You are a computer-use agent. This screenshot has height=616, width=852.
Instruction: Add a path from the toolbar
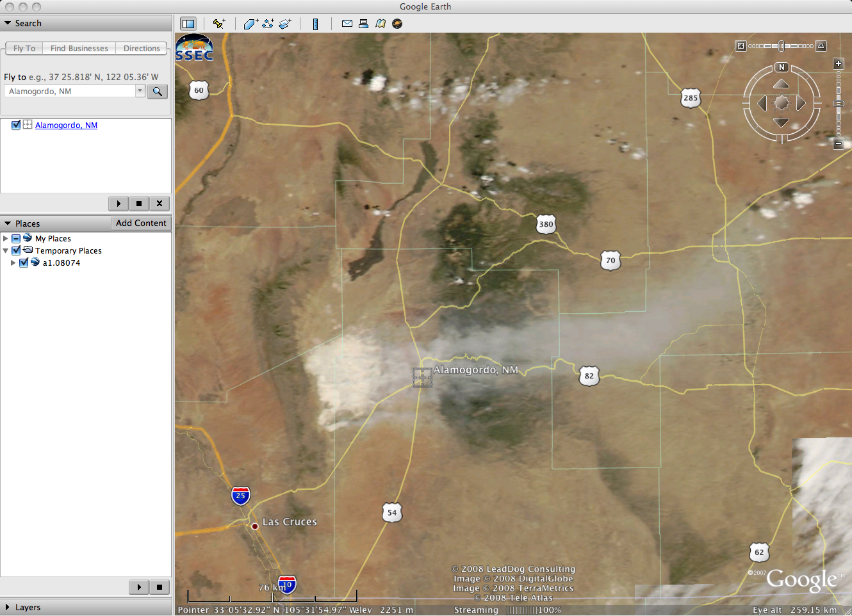tap(268, 24)
